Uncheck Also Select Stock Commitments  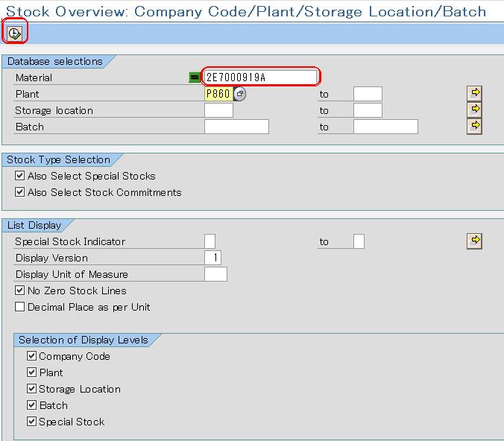(19, 192)
